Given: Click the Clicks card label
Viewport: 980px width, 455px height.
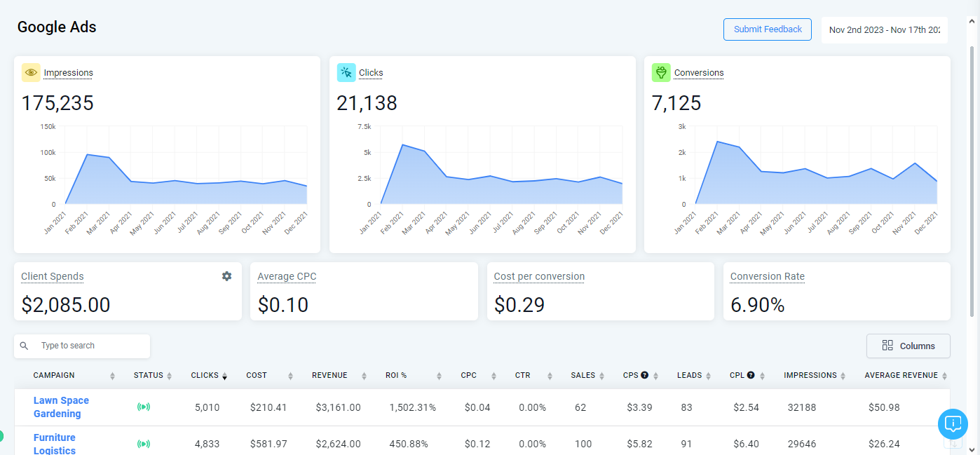Looking at the screenshot, I should 371,73.
